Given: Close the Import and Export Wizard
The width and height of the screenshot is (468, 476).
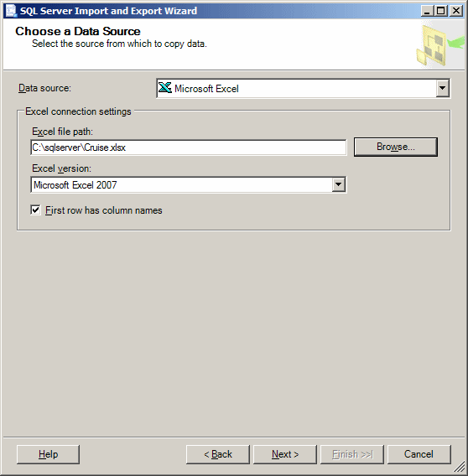Looking at the screenshot, I should click(x=456, y=11).
